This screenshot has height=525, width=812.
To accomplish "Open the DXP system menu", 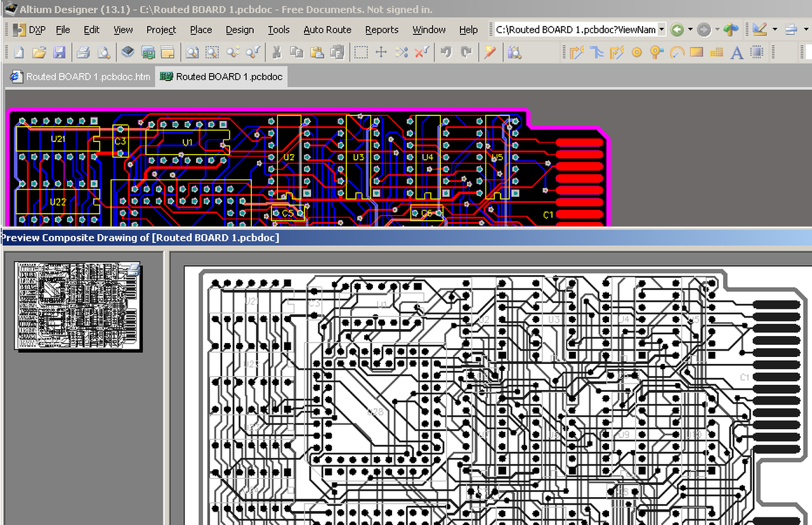I will (29, 29).
